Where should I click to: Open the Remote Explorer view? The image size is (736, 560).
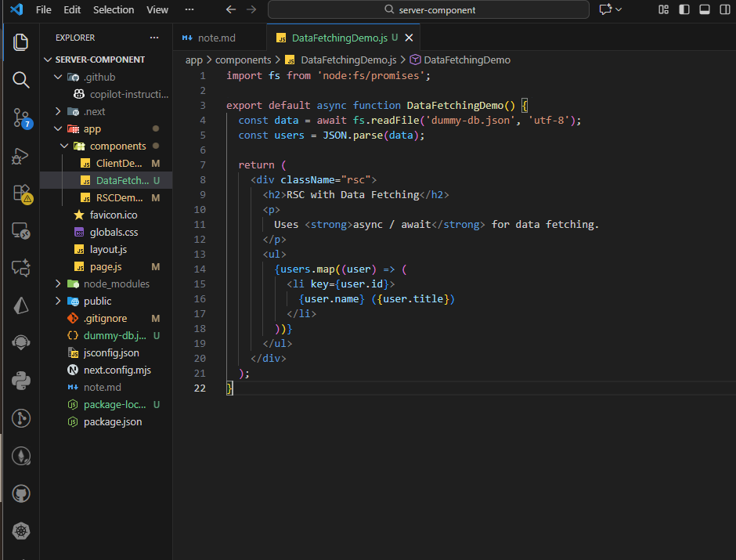(21, 231)
